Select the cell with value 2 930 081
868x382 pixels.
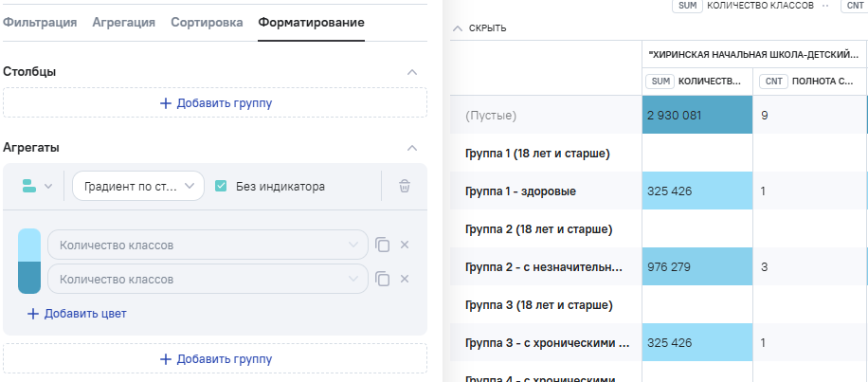[696, 116]
